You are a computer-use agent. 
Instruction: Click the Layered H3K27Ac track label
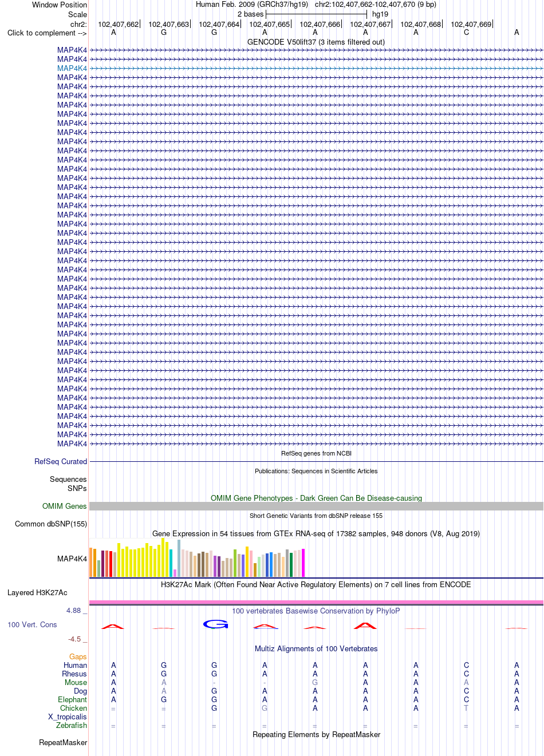click(37, 592)
